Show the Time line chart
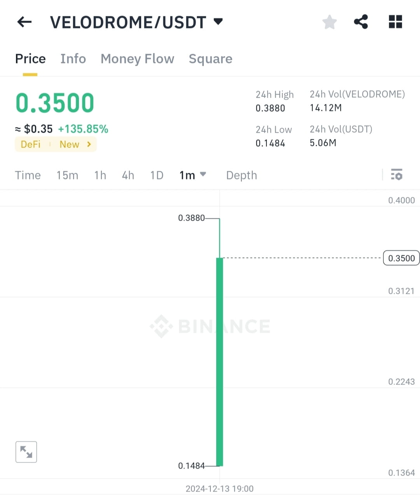420x504 pixels. [x=28, y=175]
